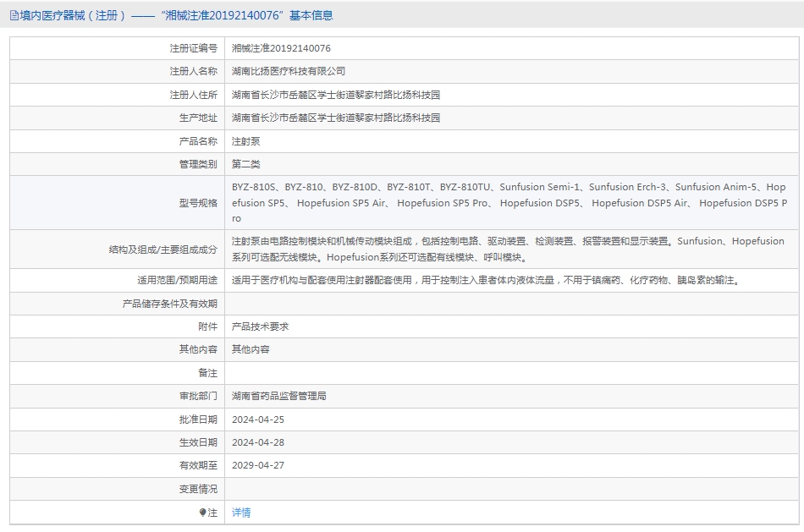
Task: Select registration number value 湘械注准20192140076
Action: [x=281, y=48]
